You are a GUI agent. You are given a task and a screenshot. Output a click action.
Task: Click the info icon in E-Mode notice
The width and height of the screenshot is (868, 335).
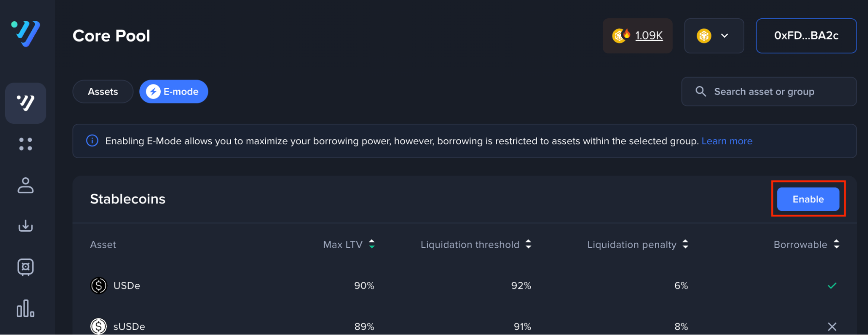(x=92, y=141)
